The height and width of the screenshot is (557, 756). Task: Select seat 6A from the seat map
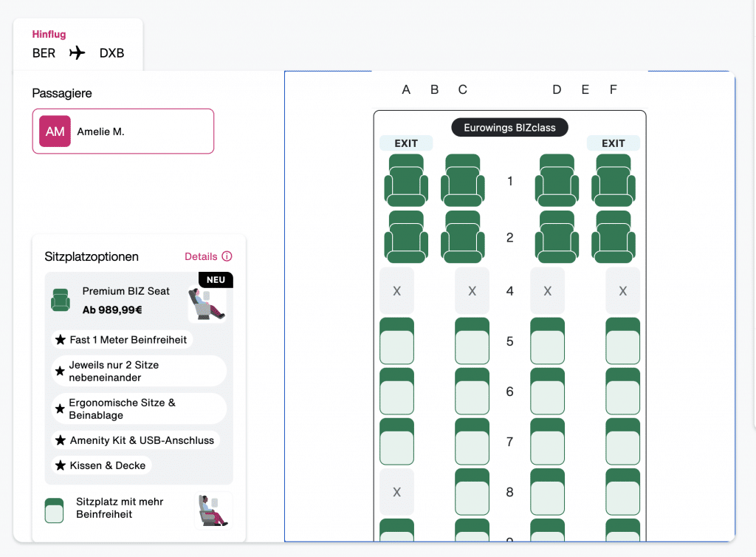(396, 392)
